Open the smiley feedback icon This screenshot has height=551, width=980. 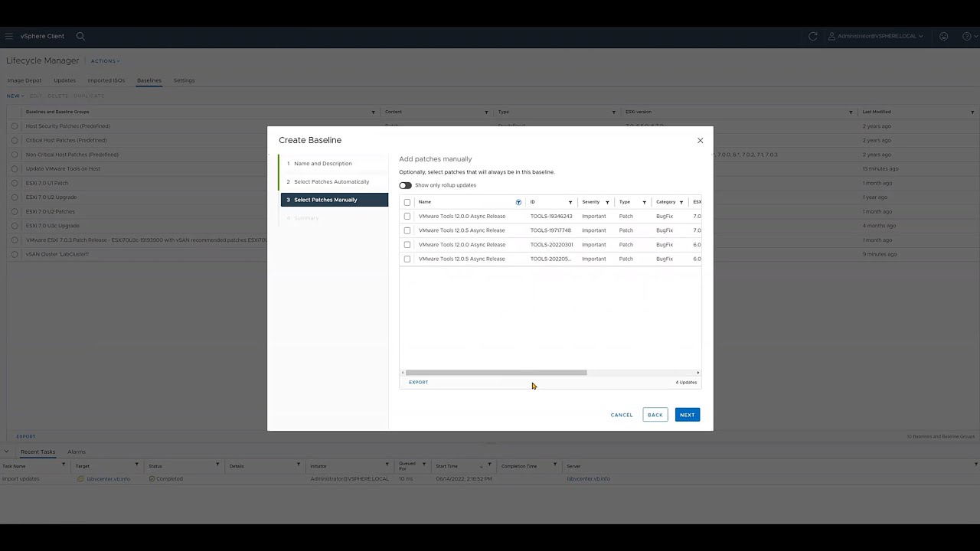[x=943, y=36]
